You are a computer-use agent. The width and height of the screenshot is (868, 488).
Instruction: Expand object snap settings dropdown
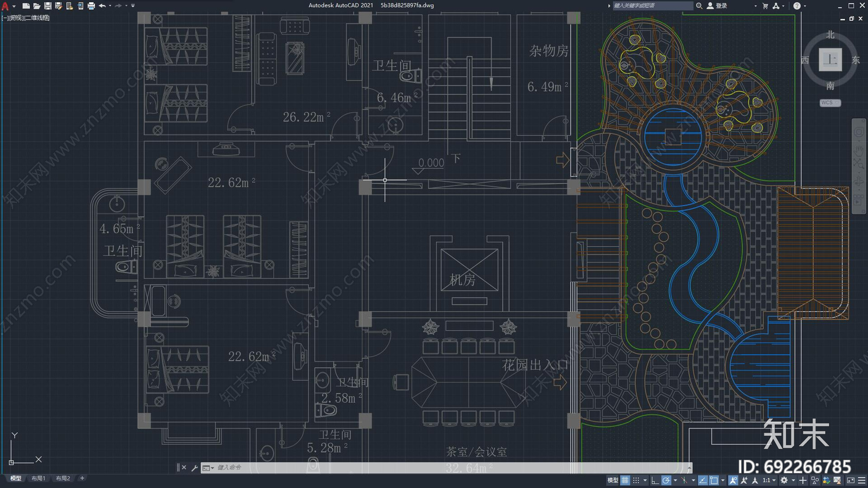click(723, 480)
